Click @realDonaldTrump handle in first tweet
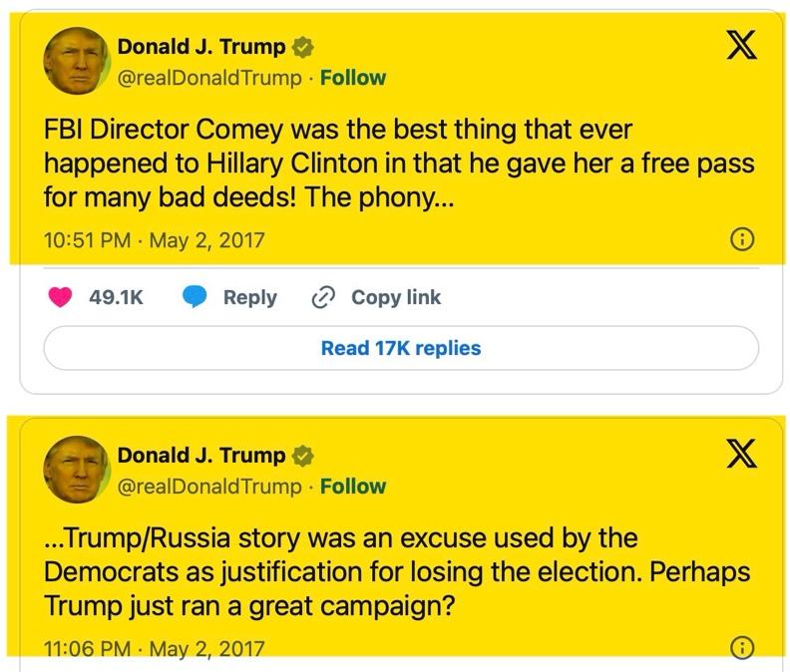790x672 pixels. point(208,78)
